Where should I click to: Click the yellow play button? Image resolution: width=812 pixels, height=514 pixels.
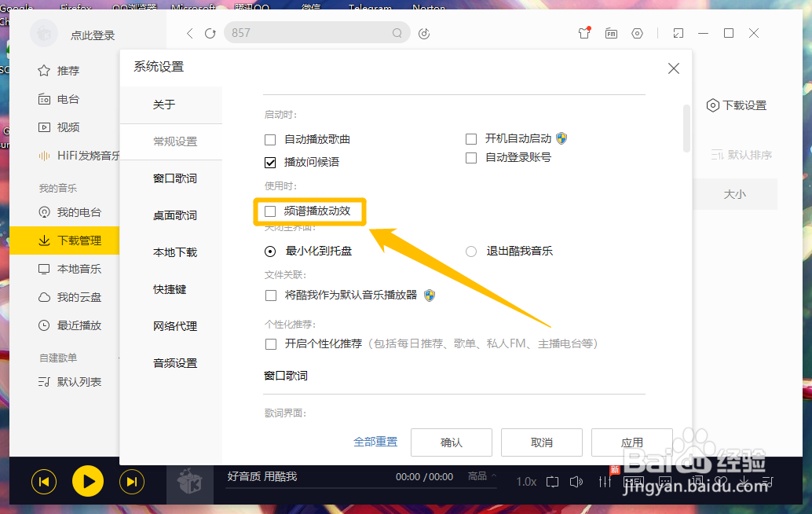[x=88, y=482]
